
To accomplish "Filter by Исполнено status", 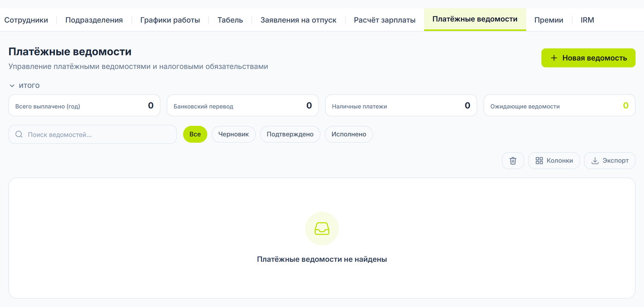I will (349, 134).
